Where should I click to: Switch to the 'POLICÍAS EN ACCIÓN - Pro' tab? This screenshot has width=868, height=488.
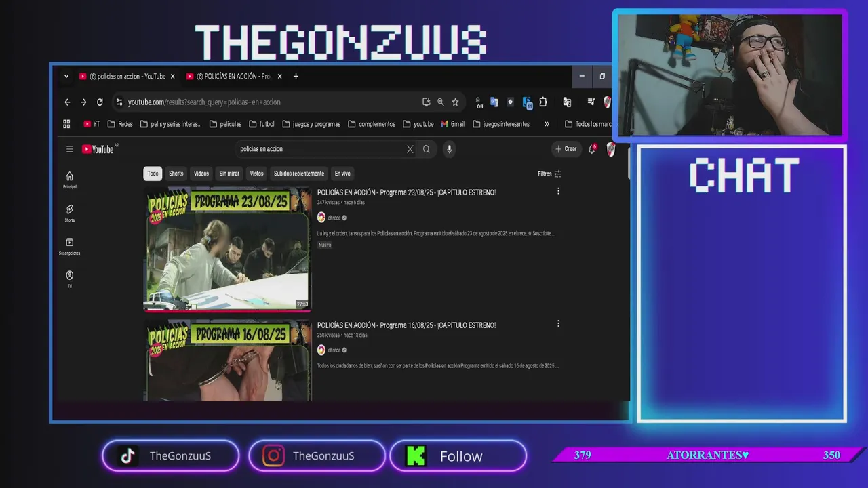click(234, 77)
